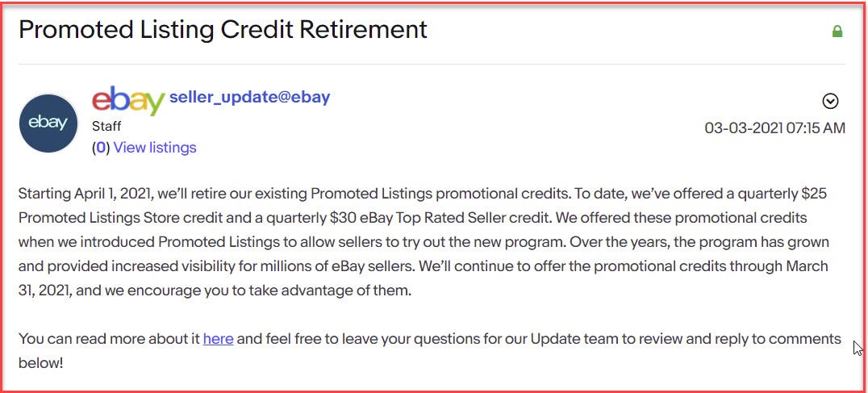Click the round dark blue eBay avatar
The height and width of the screenshot is (393, 868).
(x=48, y=123)
